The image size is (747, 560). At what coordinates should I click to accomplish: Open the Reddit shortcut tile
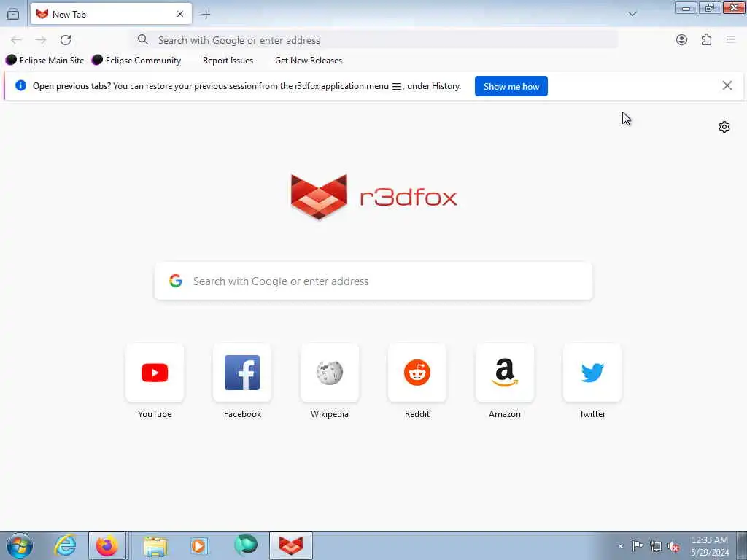coord(417,373)
